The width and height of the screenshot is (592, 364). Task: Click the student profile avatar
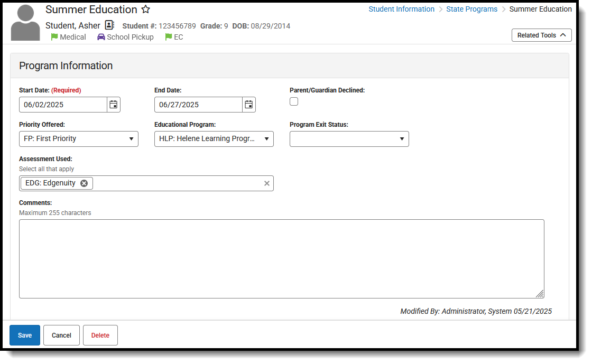tap(25, 23)
